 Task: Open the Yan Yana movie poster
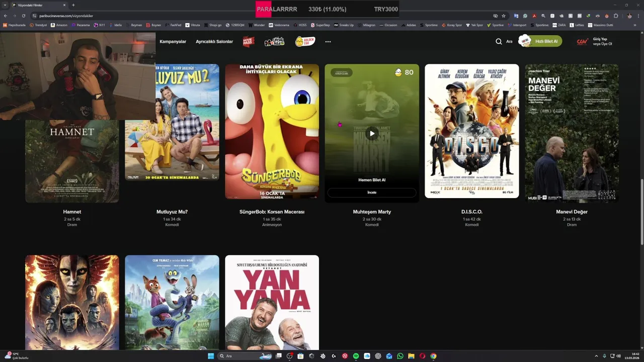pos(272,302)
